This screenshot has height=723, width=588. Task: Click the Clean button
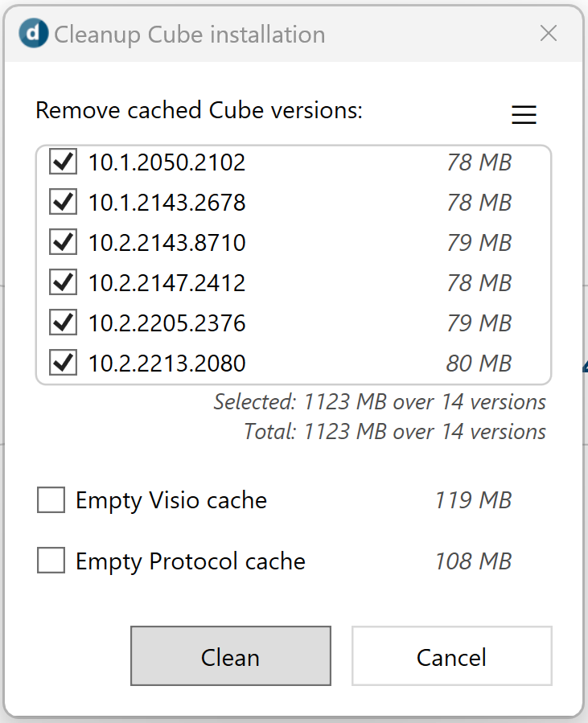231,655
